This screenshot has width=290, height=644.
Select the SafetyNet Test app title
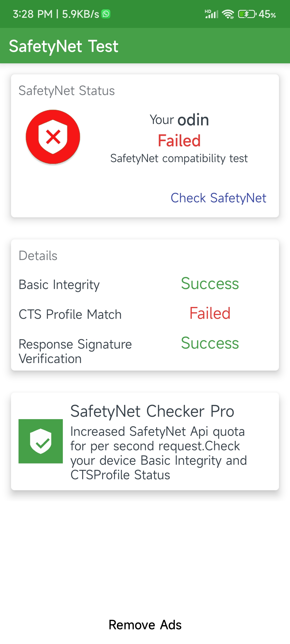(x=64, y=46)
